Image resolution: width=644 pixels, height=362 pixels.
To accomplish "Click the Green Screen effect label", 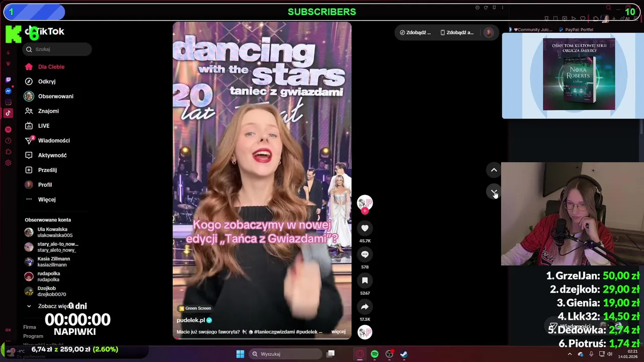I will pos(195,308).
